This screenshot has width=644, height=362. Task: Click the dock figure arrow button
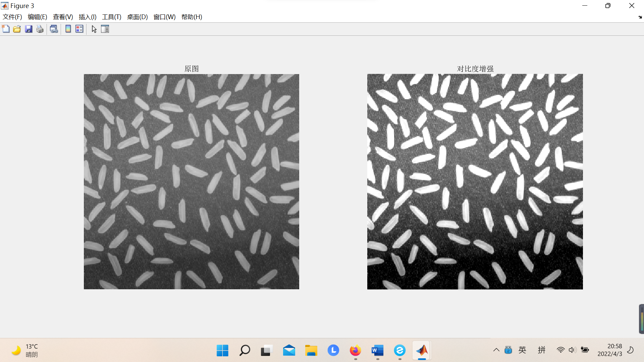pyautogui.click(x=640, y=17)
